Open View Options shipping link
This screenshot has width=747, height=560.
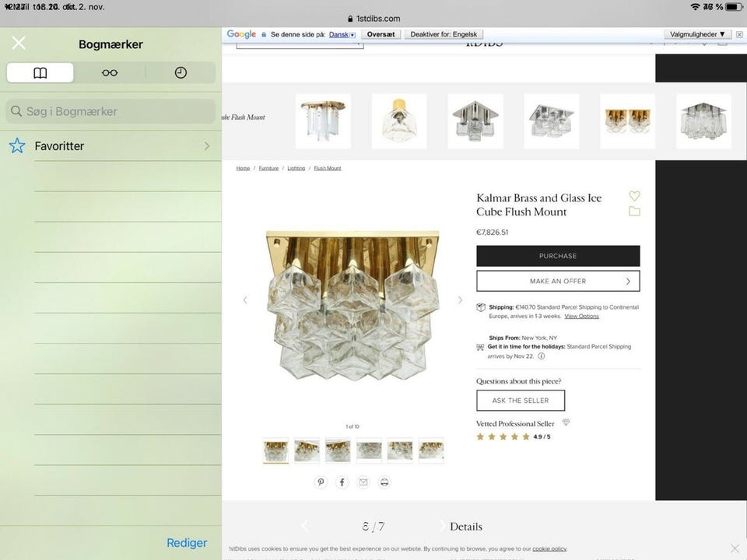(x=582, y=317)
